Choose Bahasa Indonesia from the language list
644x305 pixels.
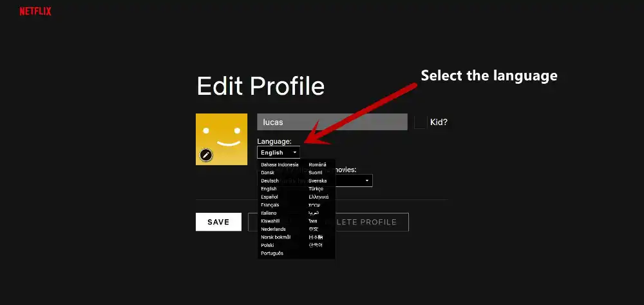(x=279, y=164)
